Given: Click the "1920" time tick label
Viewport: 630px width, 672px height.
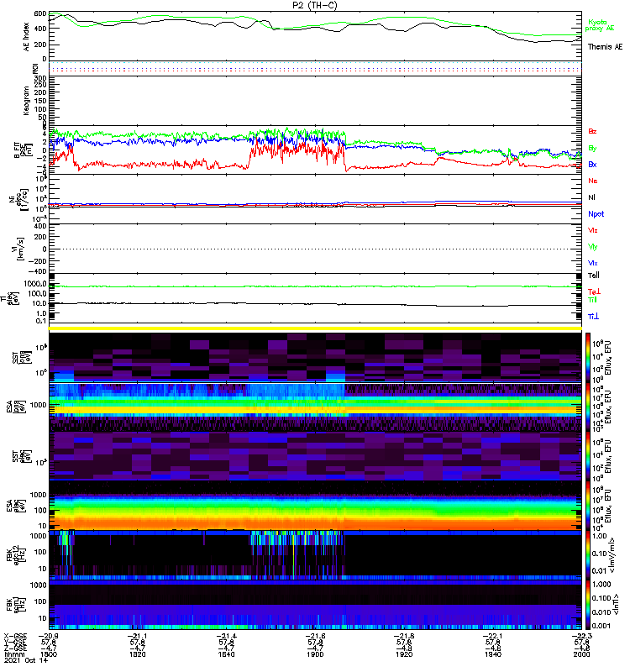Looking at the screenshot, I should pos(404,654).
